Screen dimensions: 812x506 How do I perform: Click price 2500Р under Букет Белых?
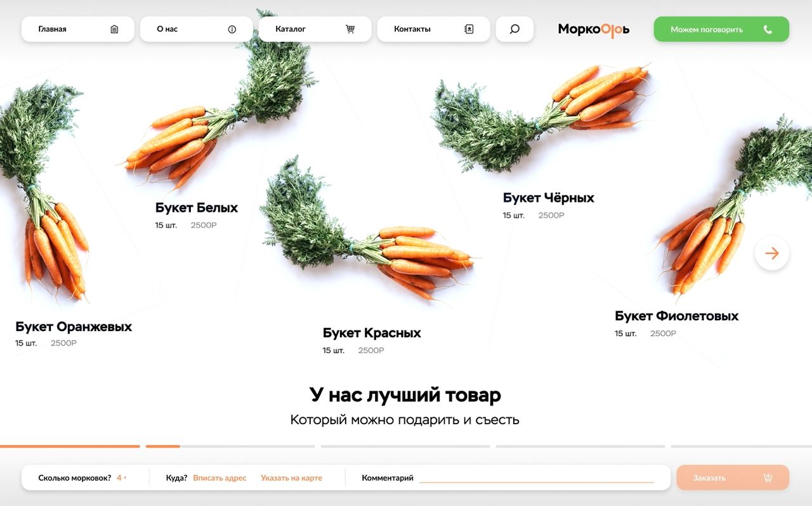point(204,226)
